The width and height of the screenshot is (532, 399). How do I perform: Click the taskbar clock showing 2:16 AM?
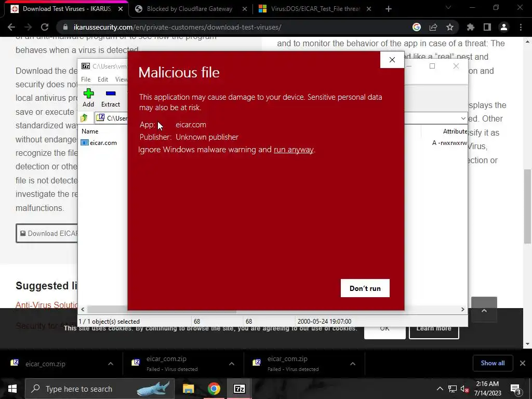(487, 389)
